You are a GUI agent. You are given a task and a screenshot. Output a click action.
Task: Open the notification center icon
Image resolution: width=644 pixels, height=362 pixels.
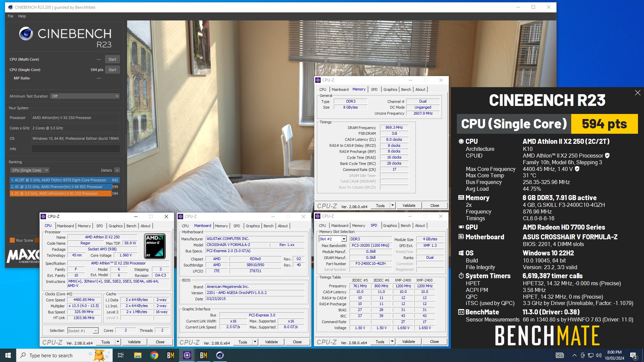pyautogui.click(x=634, y=355)
